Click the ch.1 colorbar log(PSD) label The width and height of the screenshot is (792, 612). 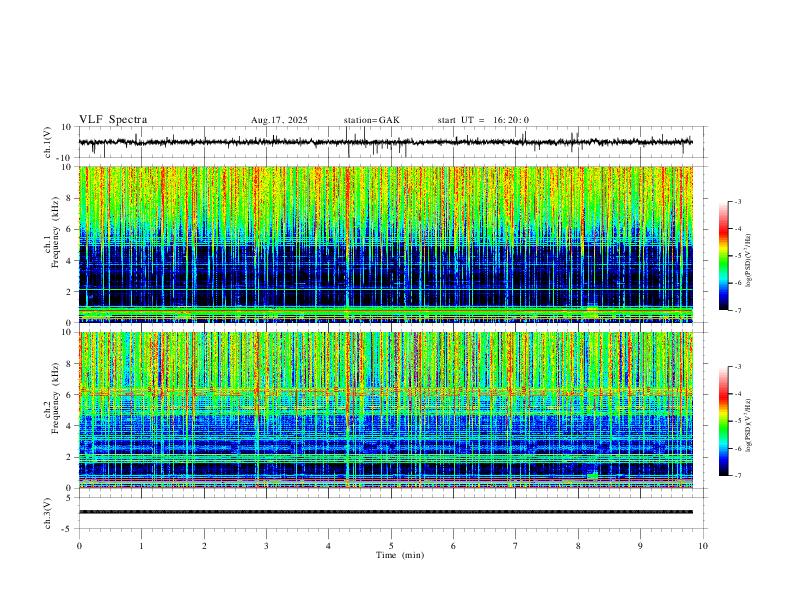[x=749, y=261]
